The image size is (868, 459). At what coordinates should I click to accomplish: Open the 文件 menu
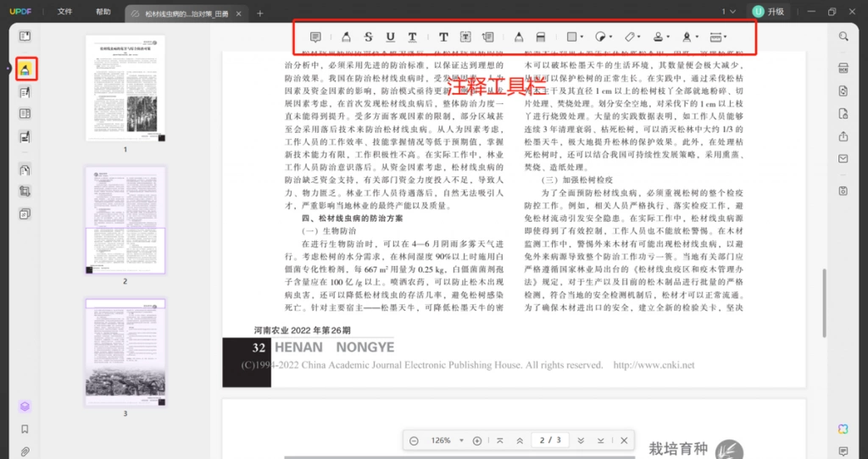pos(64,12)
